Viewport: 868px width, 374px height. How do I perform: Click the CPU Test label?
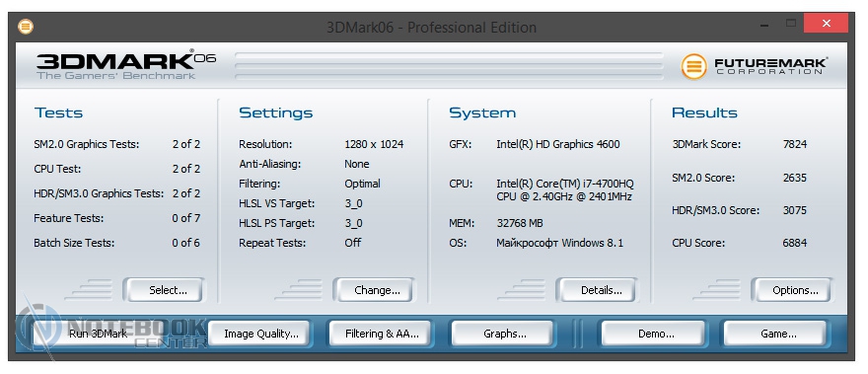coord(57,169)
